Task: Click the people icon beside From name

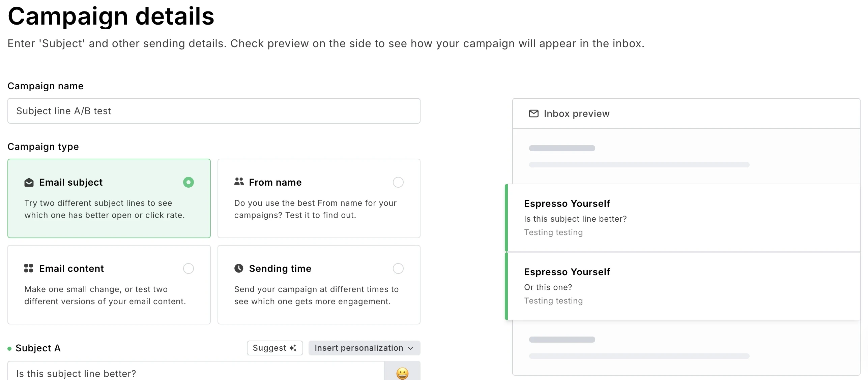Action: (239, 182)
